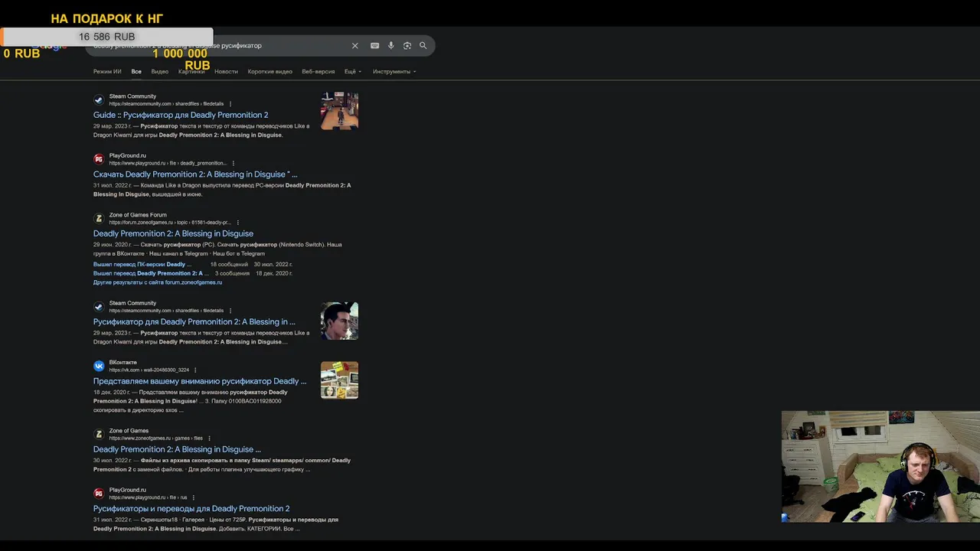Click the Z favicon of the zoneofgames.ru games files result
Screen dimensions: 980x551
pos(99,434)
